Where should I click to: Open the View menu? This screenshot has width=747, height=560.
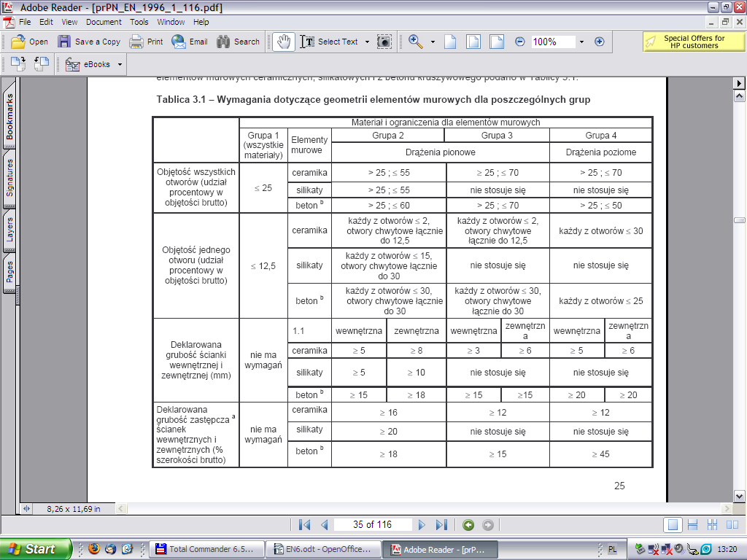coord(69,22)
